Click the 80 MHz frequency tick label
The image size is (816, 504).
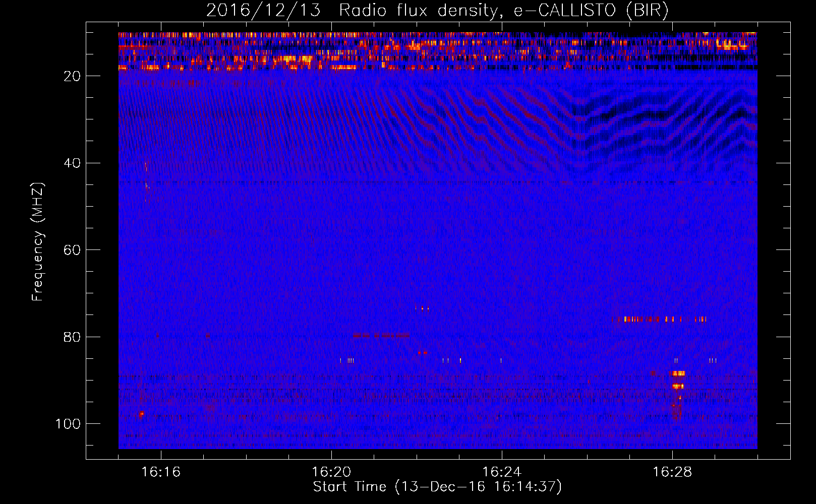[x=72, y=337]
